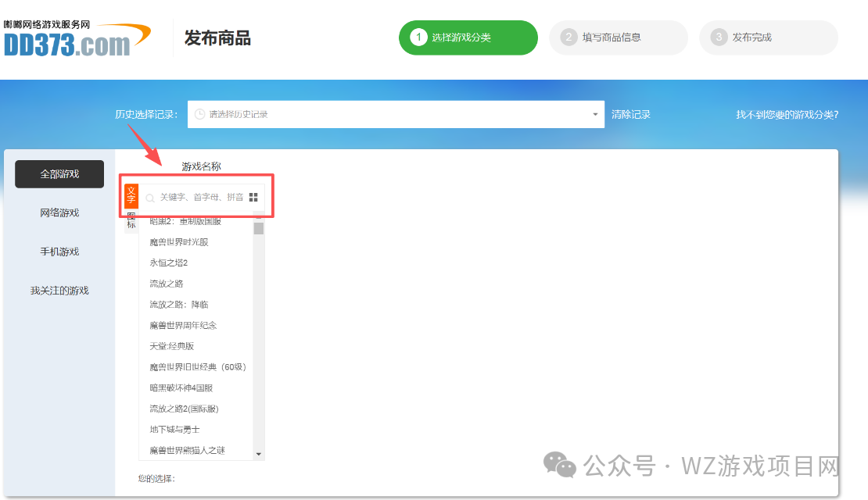868x500 pixels.
Task: Click the search magnifying glass icon
Action: [x=149, y=198]
